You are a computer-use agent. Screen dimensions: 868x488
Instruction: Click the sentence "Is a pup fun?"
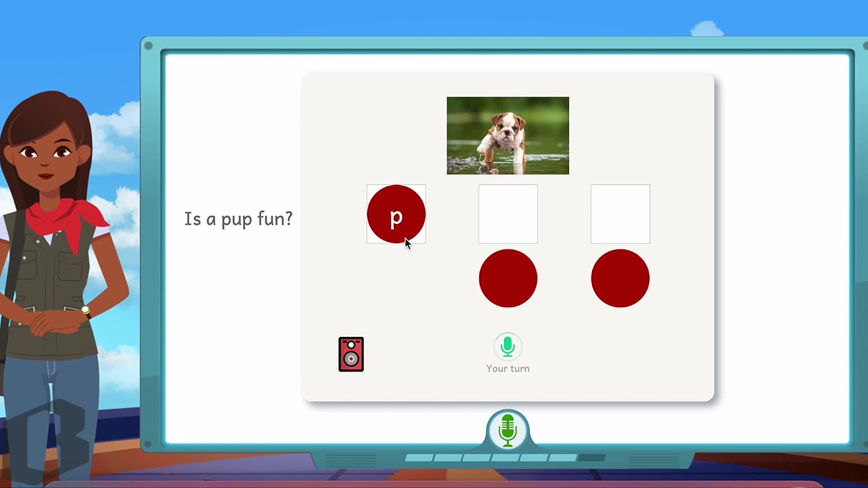pyautogui.click(x=238, y=219)
